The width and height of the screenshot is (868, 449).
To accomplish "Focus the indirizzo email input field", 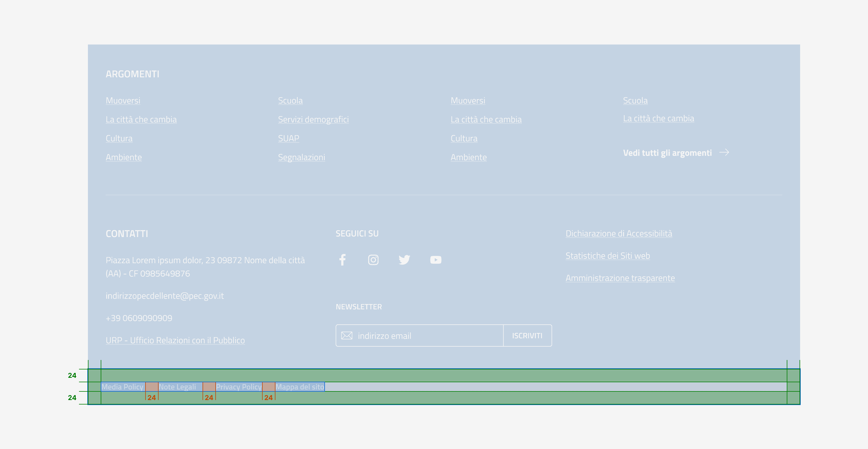I will pos(420,335).
